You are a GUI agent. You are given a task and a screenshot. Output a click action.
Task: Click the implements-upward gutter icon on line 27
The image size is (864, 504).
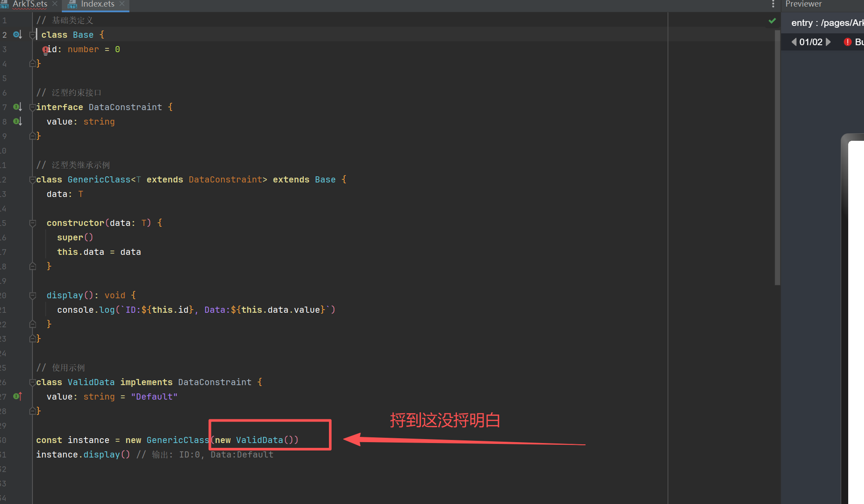pos(17,396)
